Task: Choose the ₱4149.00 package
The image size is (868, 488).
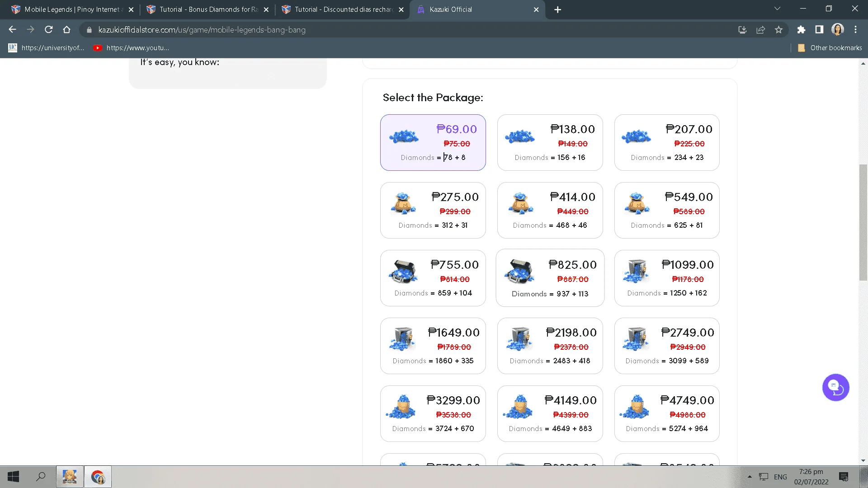Action: [x=550, y=413]
